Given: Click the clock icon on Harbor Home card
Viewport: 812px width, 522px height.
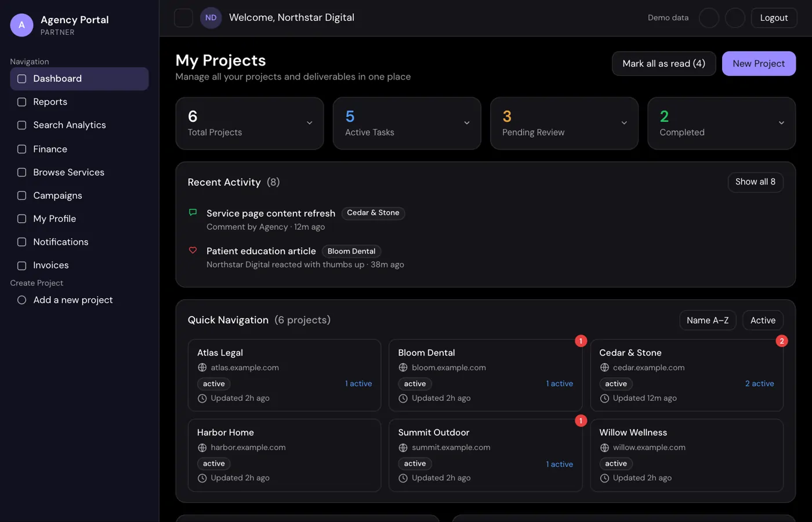Looking at the screenshot, I should [x=202, y=478].
